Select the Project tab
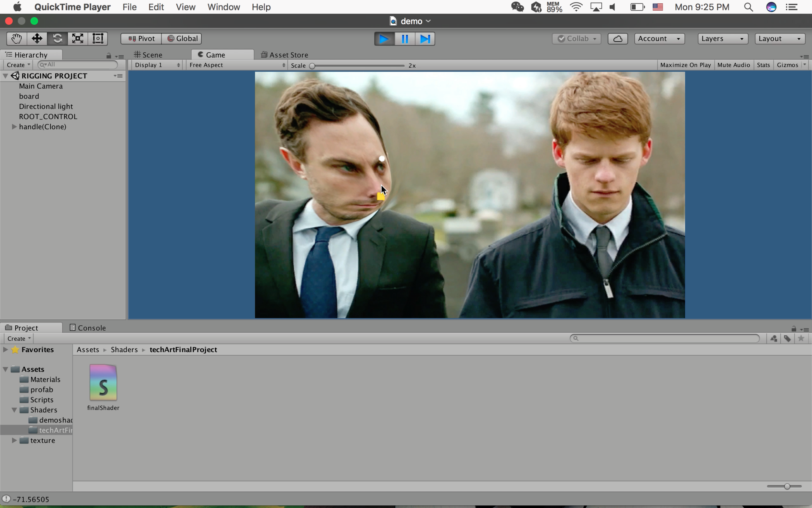Image resolution: width=812 pixels, height=508 pixels. pos(31,328)
